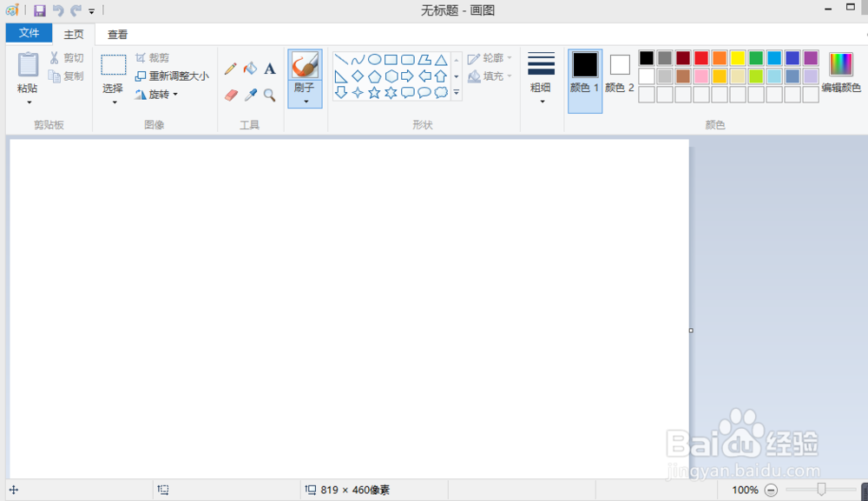Open the 粗细 line size dropdown
Image resolution: width=868 pixels, height=501 pixels.
[541, 77]
